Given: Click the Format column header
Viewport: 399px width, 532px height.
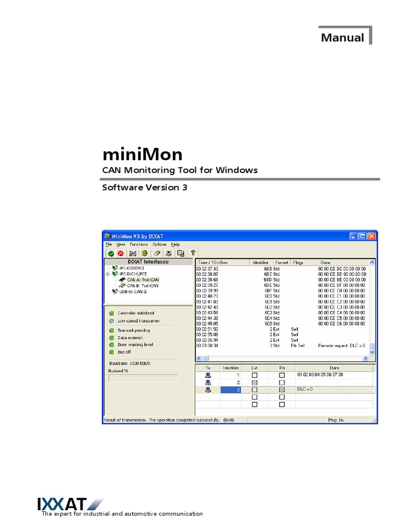Looking at the screenshot, I should click(282, 262).
